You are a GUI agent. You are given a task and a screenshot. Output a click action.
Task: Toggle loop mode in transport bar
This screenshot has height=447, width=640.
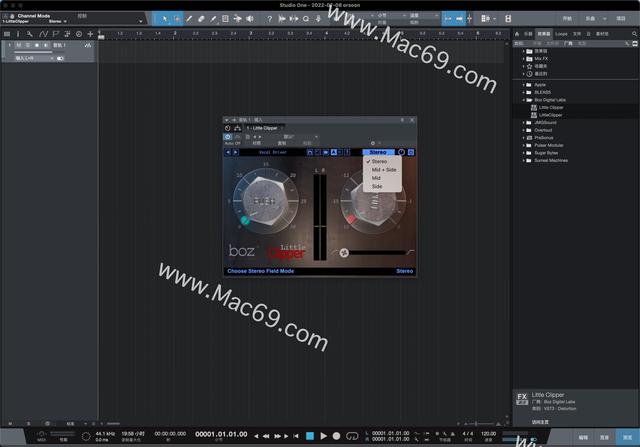352,435
